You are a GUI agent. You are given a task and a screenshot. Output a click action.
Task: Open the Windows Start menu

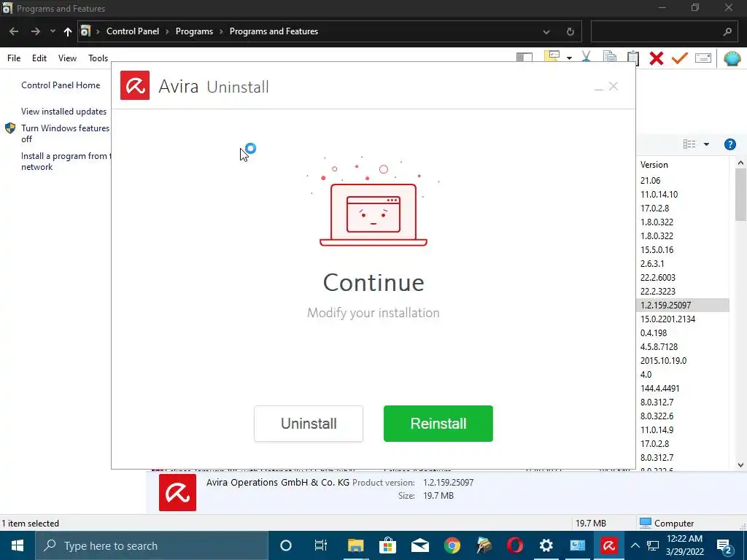[x=18, y=545]
